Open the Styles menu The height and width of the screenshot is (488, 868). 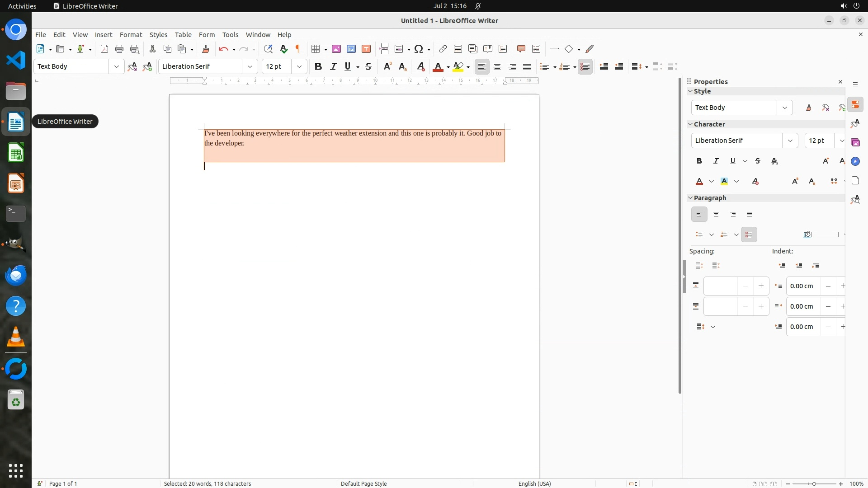click(158, 35)
